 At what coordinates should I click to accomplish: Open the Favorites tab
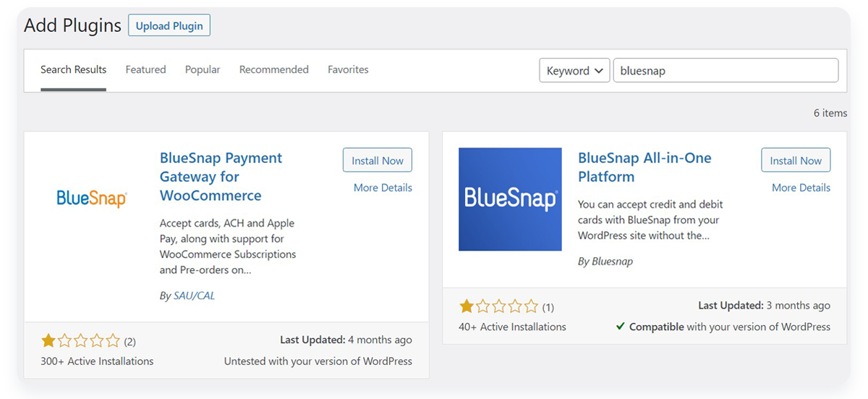[348, 70]
